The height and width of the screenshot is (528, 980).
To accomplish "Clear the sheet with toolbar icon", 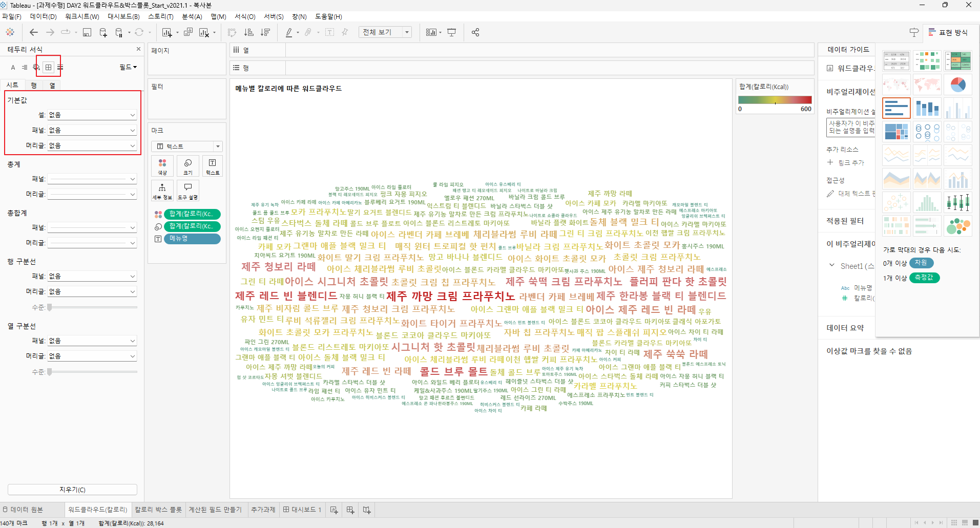I will 204,32.
